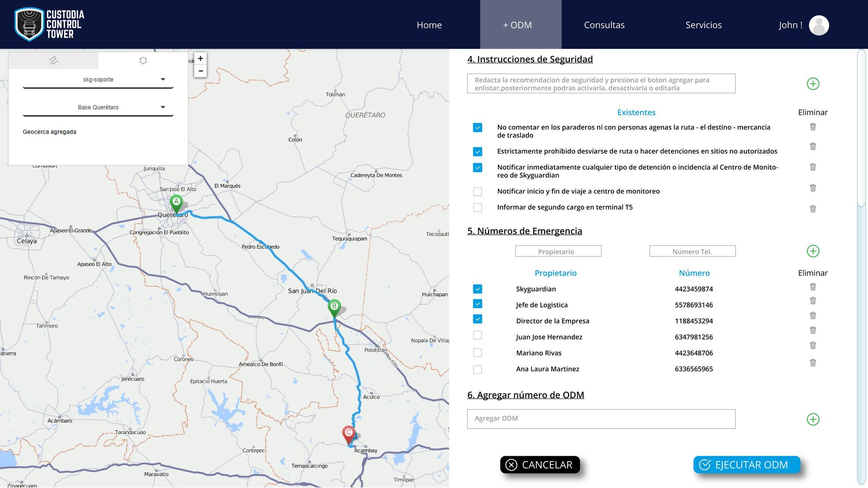Open the Consultas menu
Image resolution: width=868 pixels, height=488 pixels.
[604, 25]
